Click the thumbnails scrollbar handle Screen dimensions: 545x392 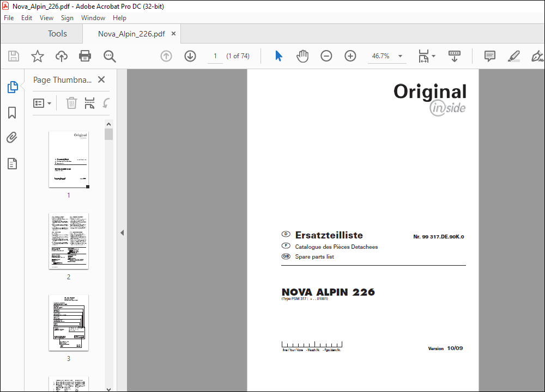tap(109, 134)
